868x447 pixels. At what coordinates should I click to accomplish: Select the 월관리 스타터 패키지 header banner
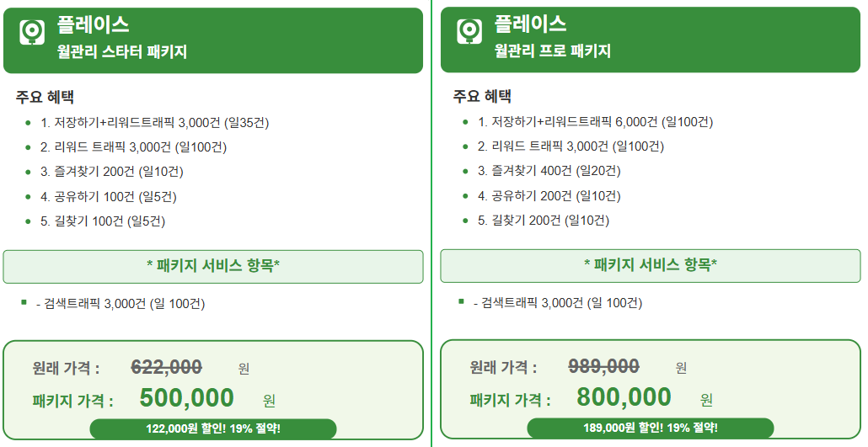(213, 40)
